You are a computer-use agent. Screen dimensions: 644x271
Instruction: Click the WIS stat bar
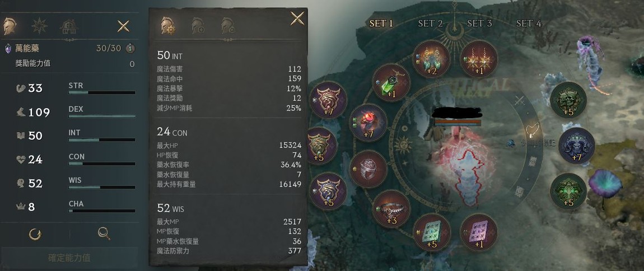click(102, 187)
